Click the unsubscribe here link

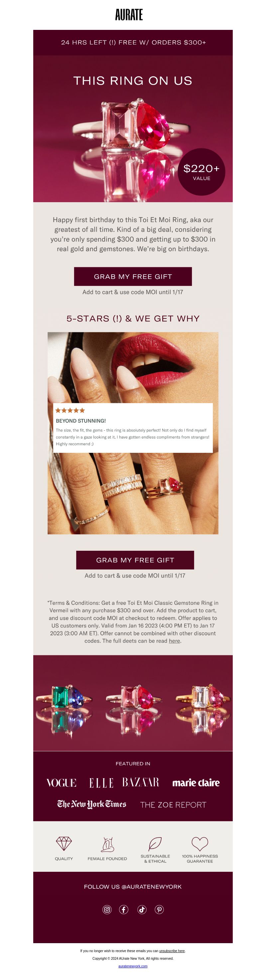(x=172, y=951)
